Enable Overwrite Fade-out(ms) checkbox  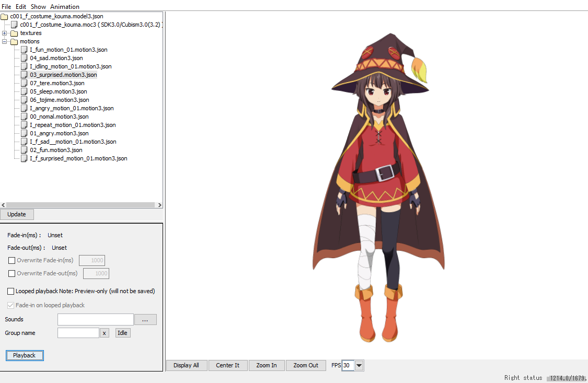click(x=11, y=274)
